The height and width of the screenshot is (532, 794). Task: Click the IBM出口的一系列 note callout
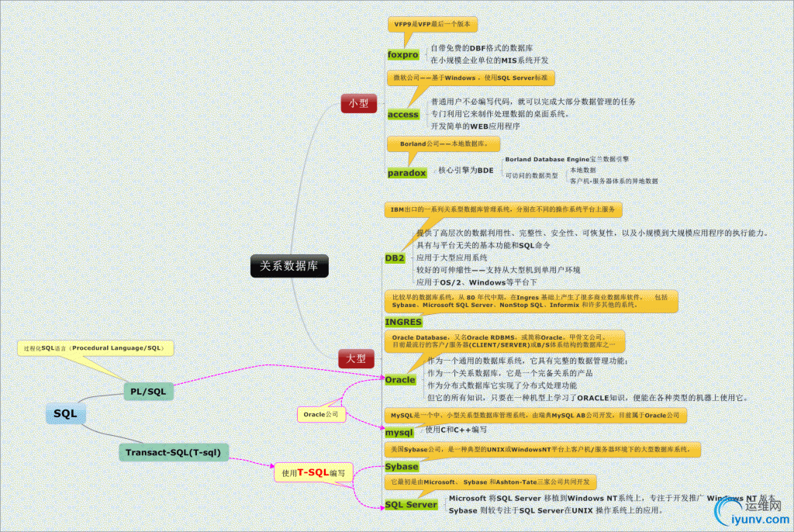(503, 209)
